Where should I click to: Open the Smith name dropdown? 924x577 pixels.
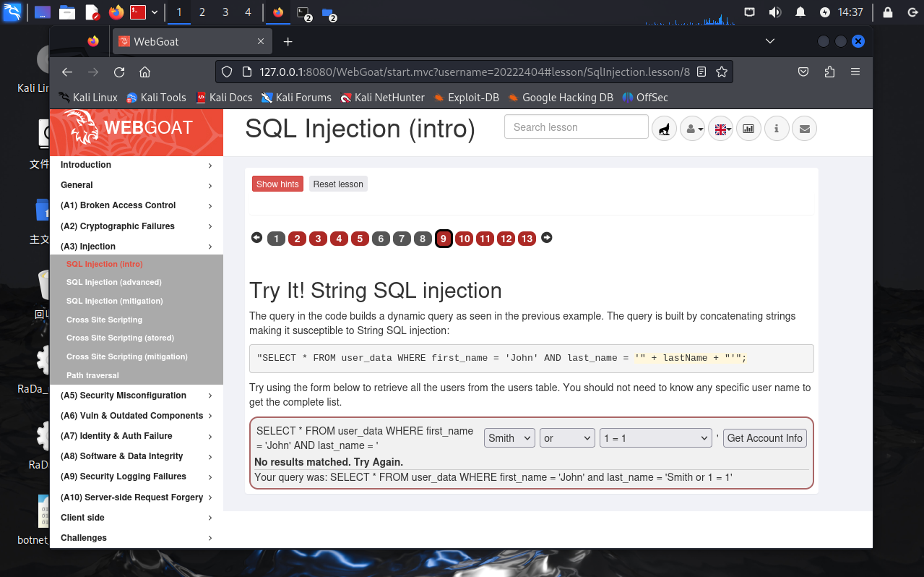(509, 438)
